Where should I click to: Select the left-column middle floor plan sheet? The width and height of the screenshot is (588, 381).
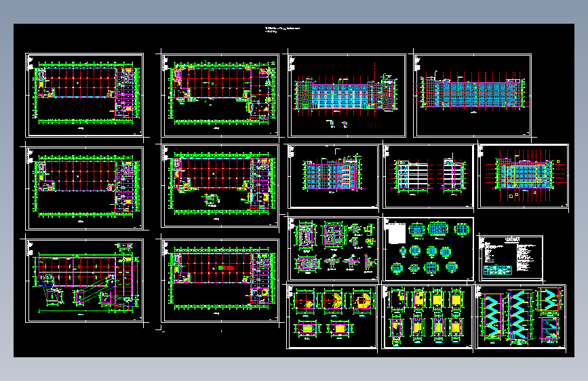(84, 188)
